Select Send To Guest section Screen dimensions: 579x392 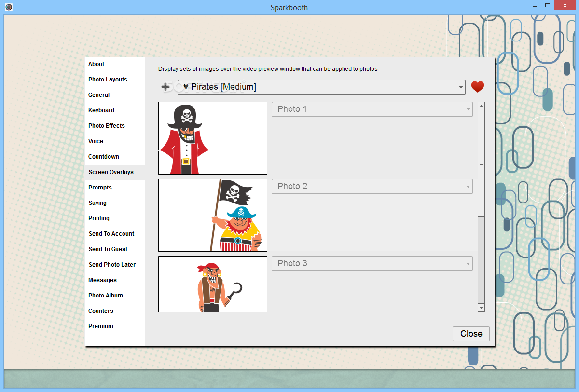click(x=115, y=249)
